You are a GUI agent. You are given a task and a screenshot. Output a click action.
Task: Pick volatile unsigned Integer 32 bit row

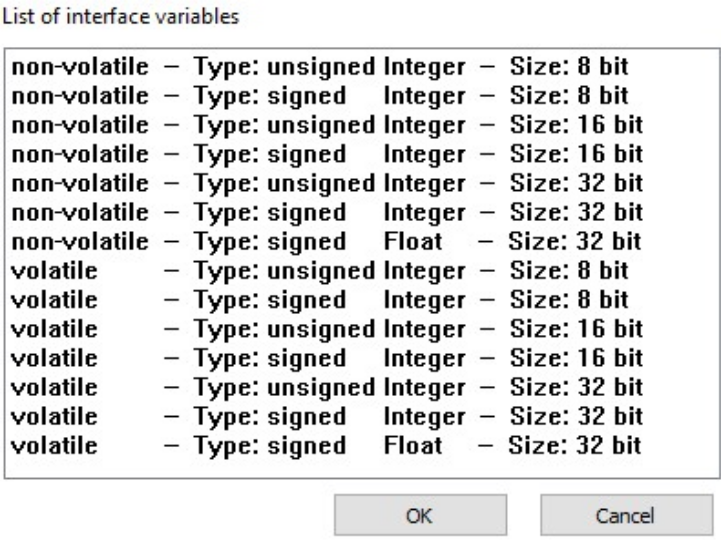[326, 387]
